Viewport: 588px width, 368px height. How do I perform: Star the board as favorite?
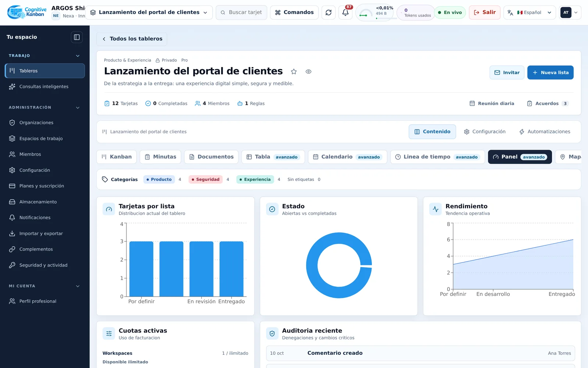click(294, 72)
